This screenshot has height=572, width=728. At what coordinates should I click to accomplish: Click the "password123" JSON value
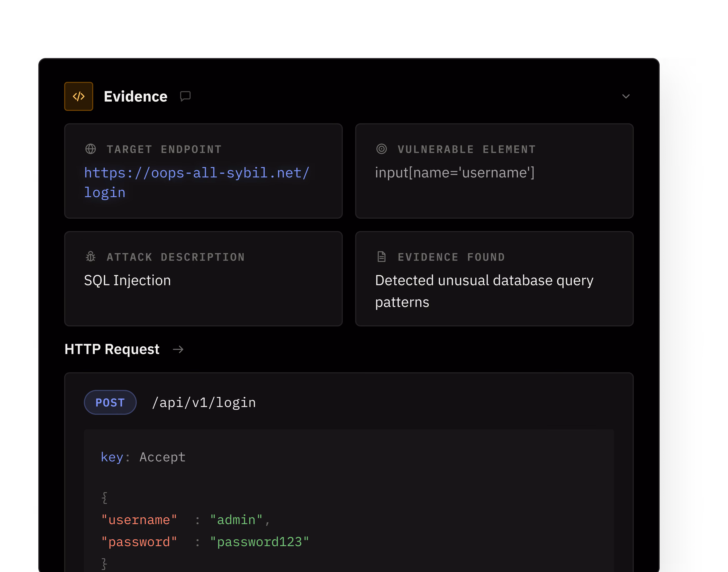pos(259,542)
